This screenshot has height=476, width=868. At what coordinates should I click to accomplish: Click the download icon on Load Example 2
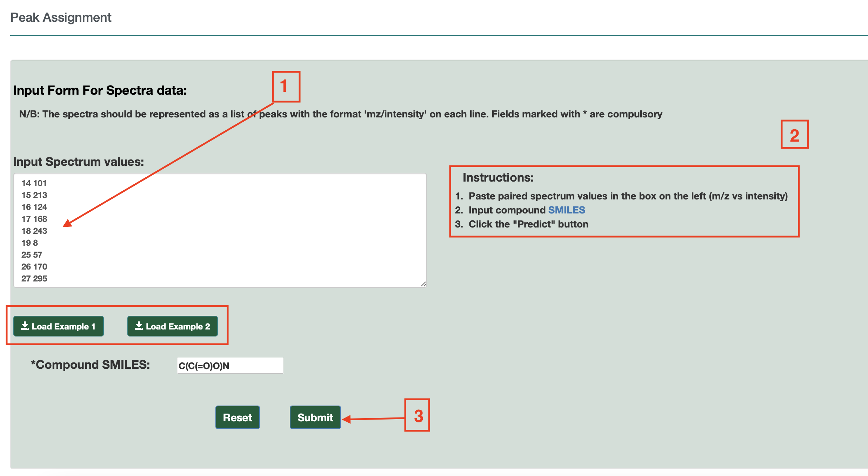click(139, 326)
